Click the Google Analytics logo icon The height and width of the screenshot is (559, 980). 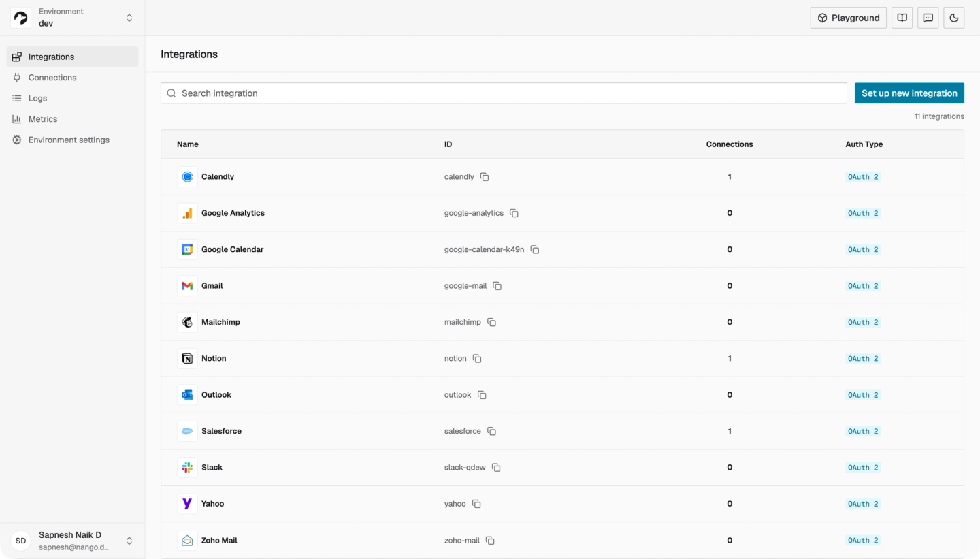point(187,213)
